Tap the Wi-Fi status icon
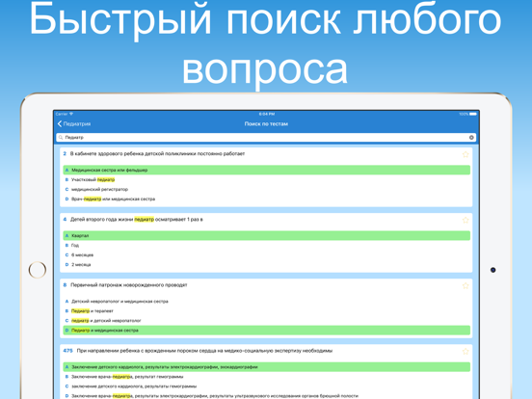532x399 pixels. coord(71,114)
